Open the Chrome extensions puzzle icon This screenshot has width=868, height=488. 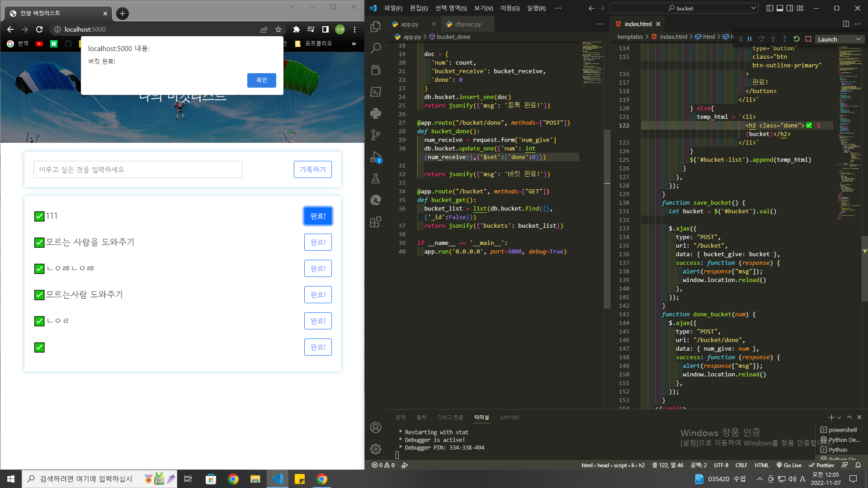click(296, 29)
